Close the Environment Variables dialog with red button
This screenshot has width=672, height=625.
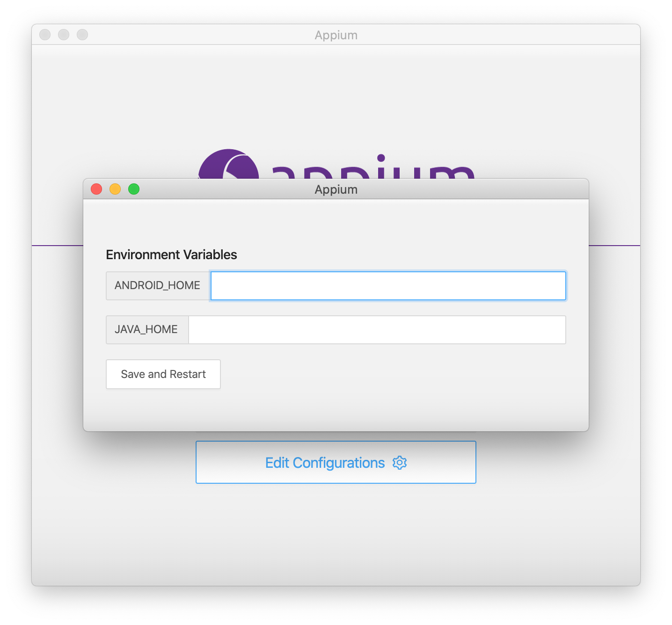pos(96,189)
